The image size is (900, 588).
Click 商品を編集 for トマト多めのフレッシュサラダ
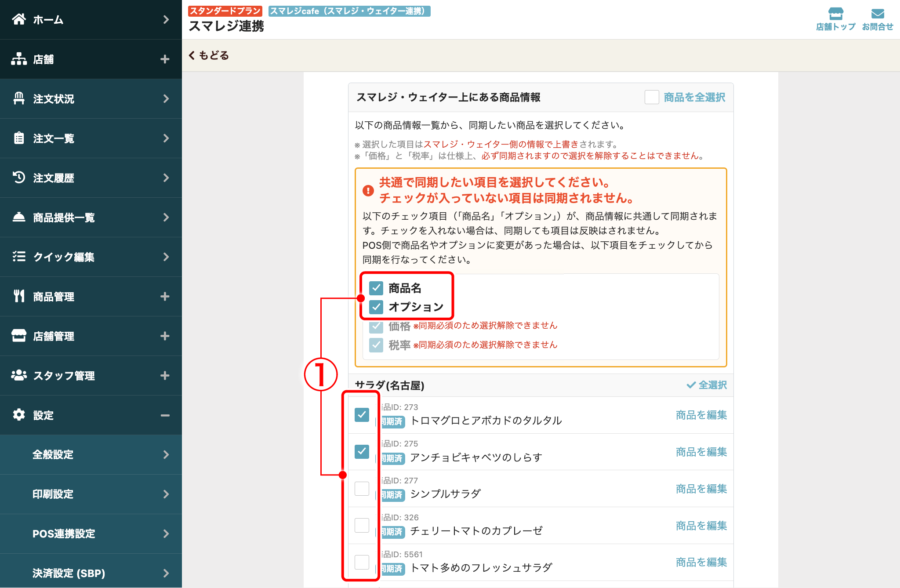coord(701,562)
